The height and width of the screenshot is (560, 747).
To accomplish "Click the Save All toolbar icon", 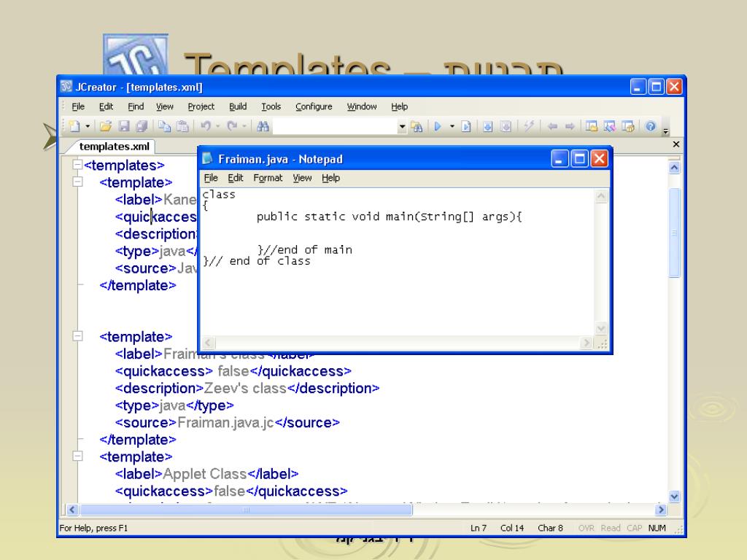I will tap(142, 126).
